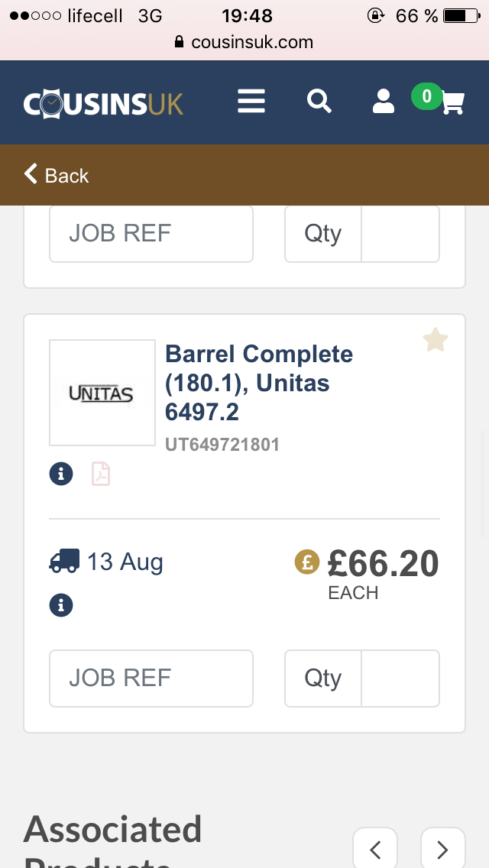
Task: Open Barrel Complete (180.1) product title
Action: tap(258, 383)
